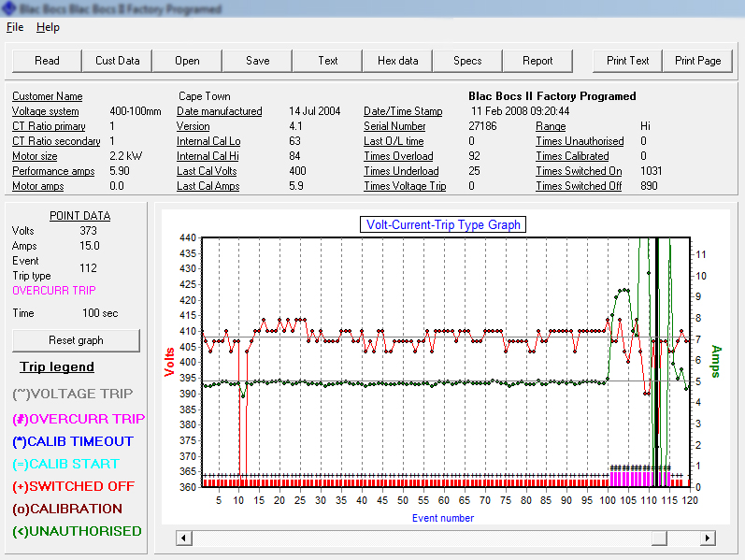745x560 pixels.
Task: Click the magenta overcurrent trip bars on graph
Action: (x=640, y=479)
